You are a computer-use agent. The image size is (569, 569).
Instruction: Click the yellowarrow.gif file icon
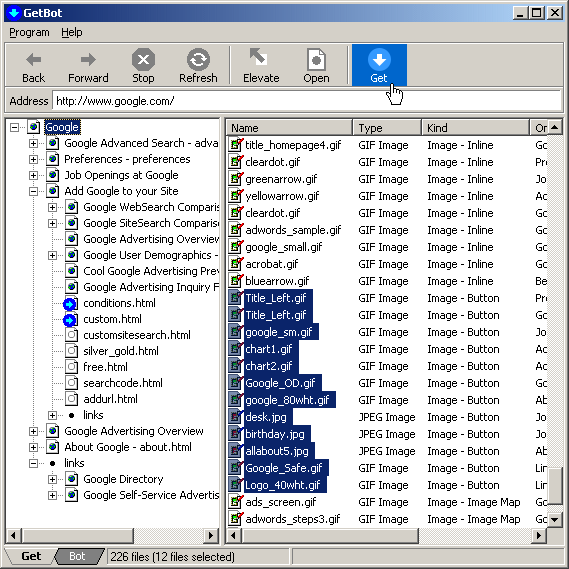pyautogui.click(x=236, y=196)
